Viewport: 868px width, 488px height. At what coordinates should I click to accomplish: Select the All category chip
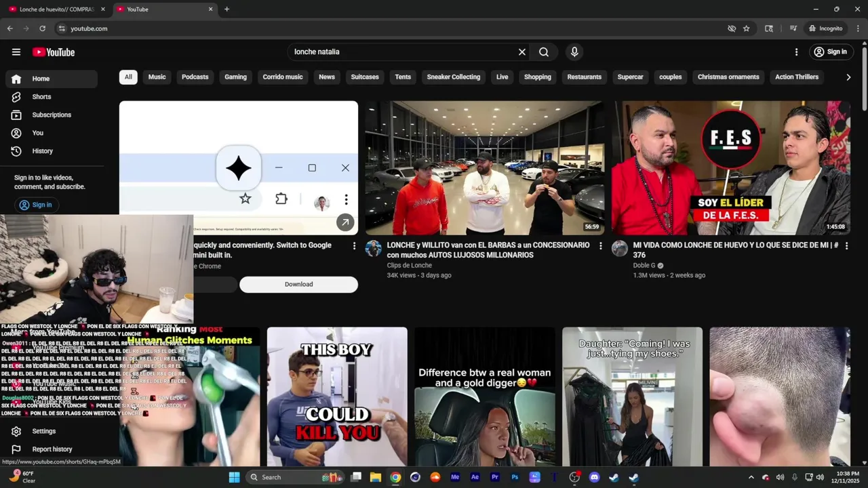point(128,77)
